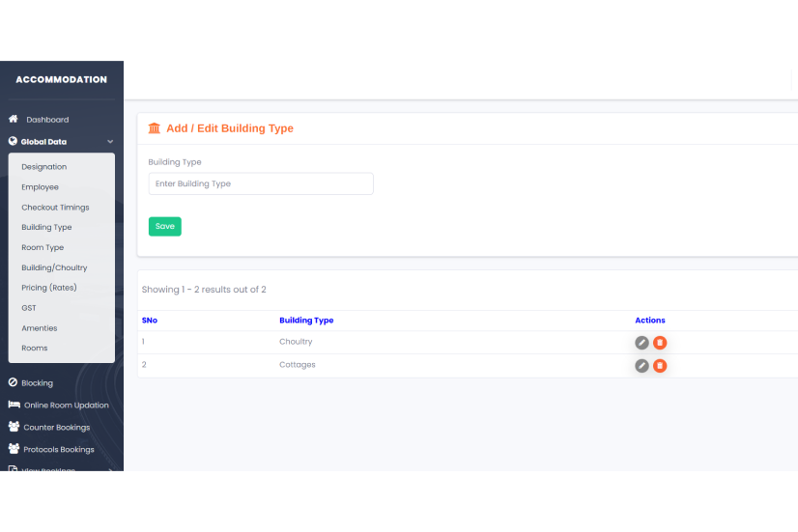Click the Protocols Bookings people icon
The width and height of the screenshot is (798, 532).
(x=14, y=449)
